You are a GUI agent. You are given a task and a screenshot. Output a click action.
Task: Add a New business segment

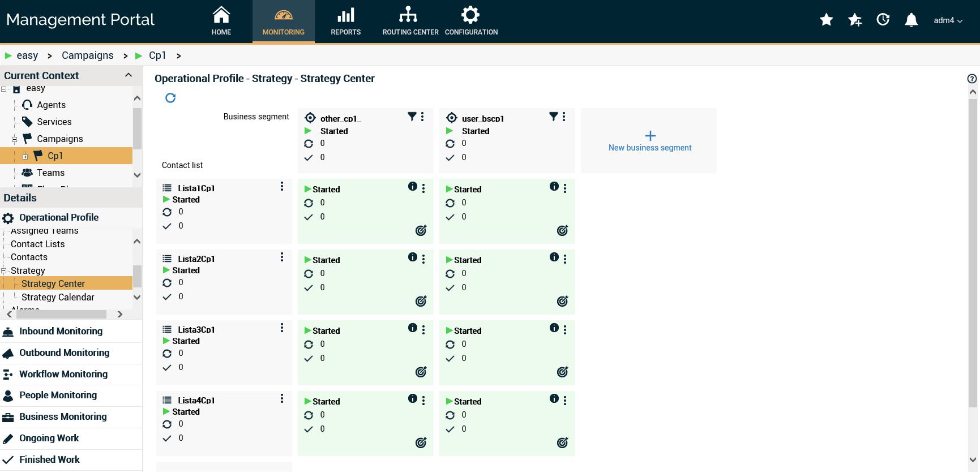point(649,141)
